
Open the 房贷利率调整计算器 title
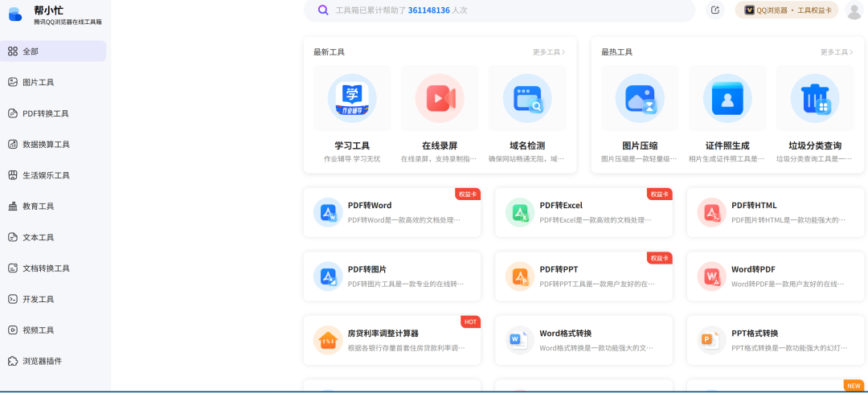click(383, 334)
